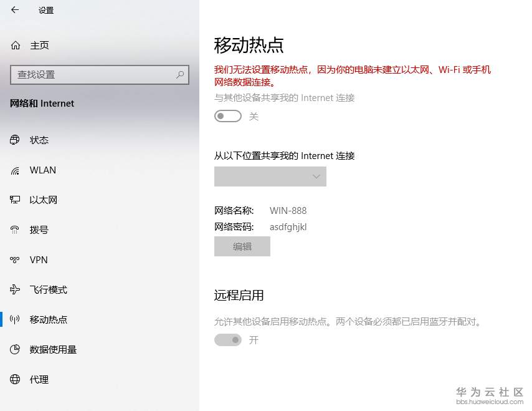Viewport: 532px width, 411px height.
Task: Click the 移动热点 hotspot antenna icon
Action: pos(14,319)
